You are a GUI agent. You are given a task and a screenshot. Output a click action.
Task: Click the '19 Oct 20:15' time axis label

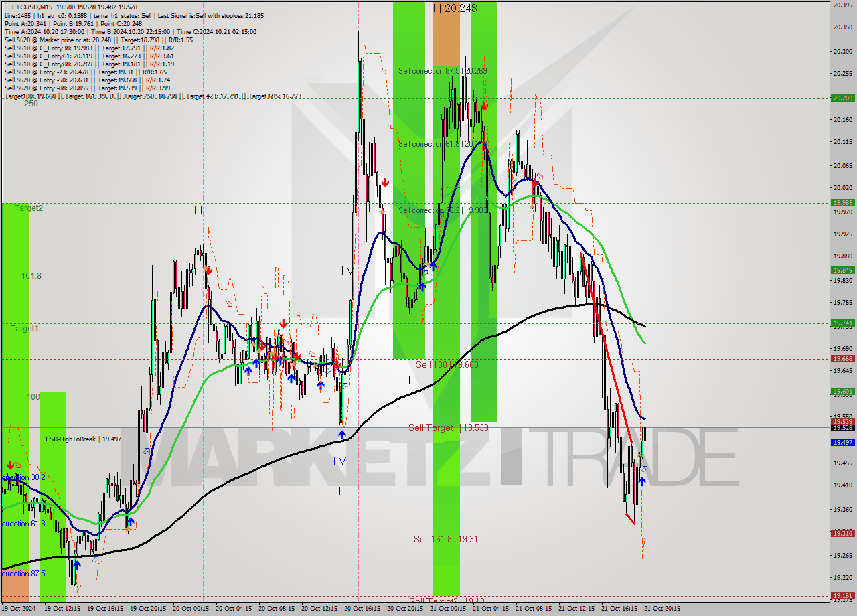(149, 609)
